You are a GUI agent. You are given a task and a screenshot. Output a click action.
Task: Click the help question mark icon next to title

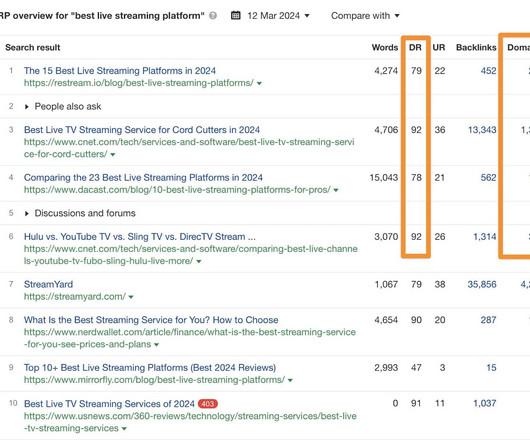[x=213, y=16]
